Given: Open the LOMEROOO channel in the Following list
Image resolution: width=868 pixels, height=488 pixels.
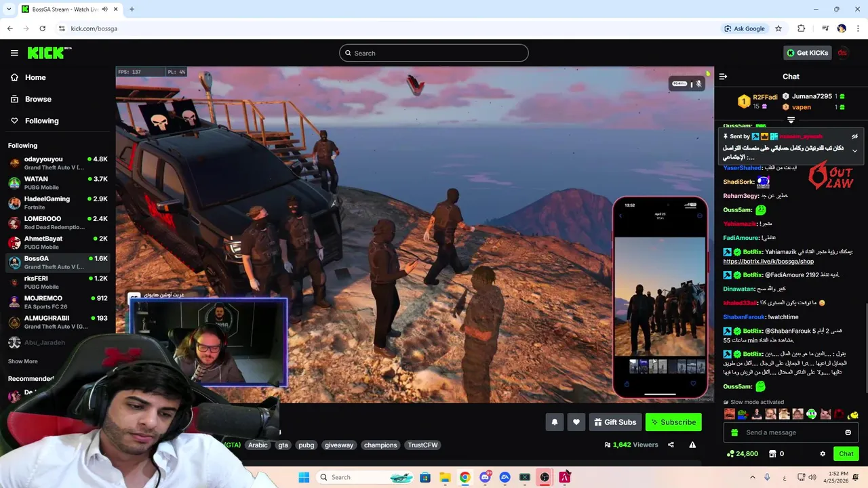Looking at the screenshot, I should [x=58, y=223].
